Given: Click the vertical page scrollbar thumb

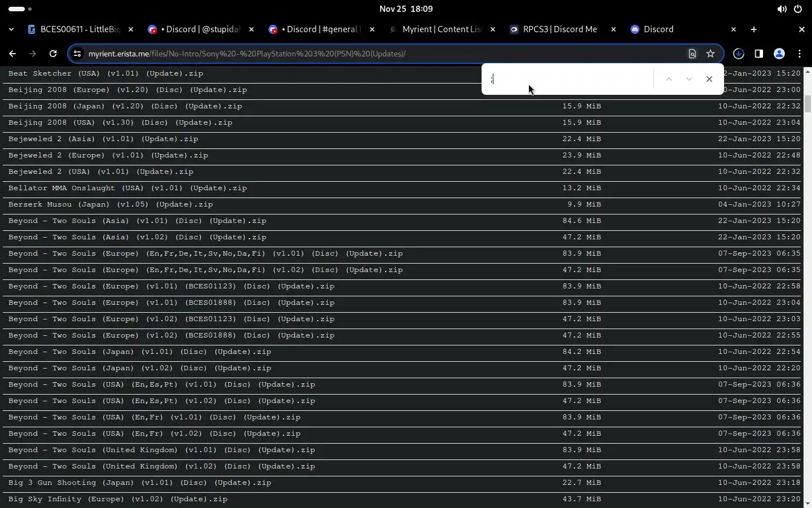Looking at the screenshot, I should click(807, 104).
